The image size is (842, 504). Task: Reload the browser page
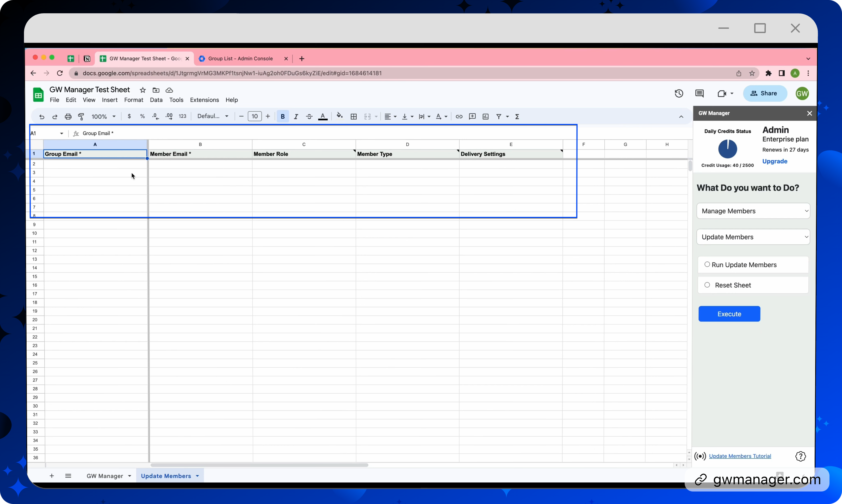(x=60, y=73)
